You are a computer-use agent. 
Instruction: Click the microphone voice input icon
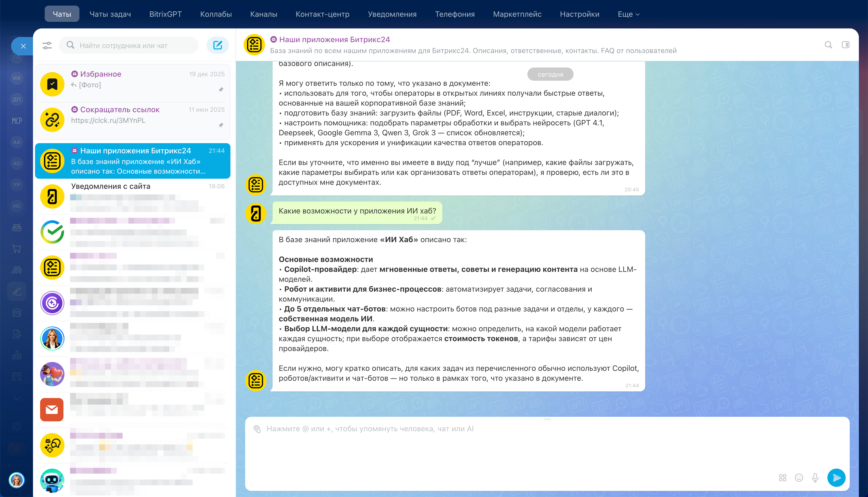tap(815, 477)
